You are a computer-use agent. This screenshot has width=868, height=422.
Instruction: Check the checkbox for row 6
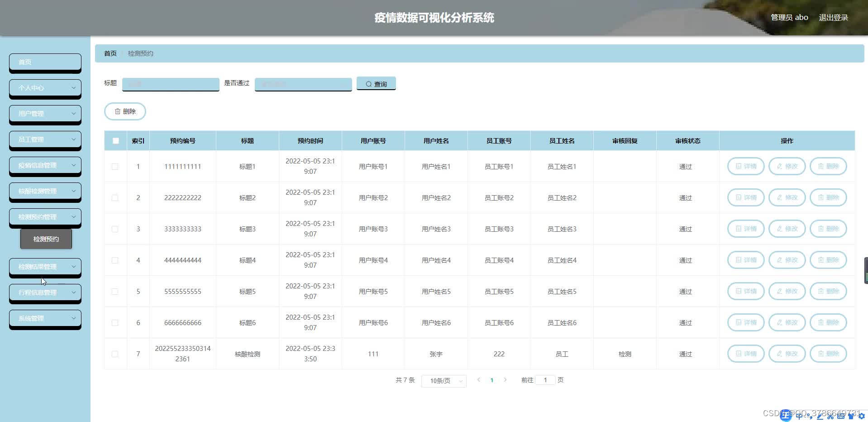(x=115, y=323)
